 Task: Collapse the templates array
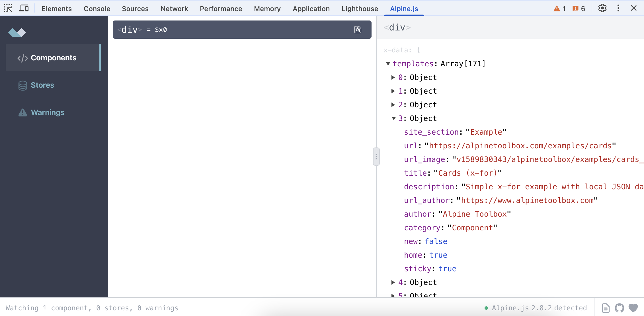(x=388, y=64)
